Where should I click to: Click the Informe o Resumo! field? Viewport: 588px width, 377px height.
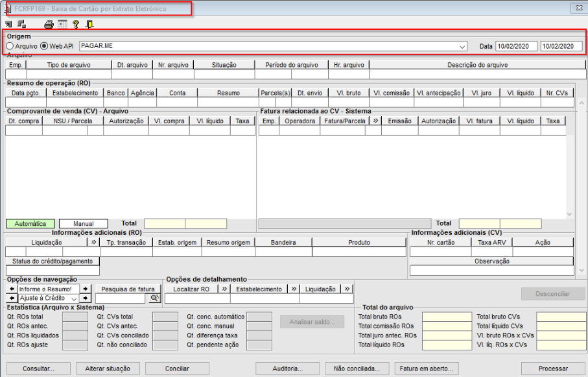click(49, 289)
